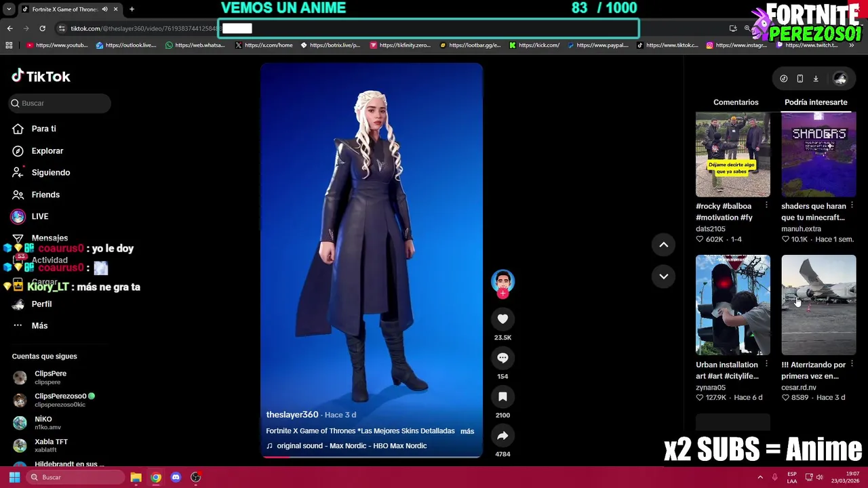Save the video with the bookmark icon
The image size is (868, 488).
click(x=502, y=396)
